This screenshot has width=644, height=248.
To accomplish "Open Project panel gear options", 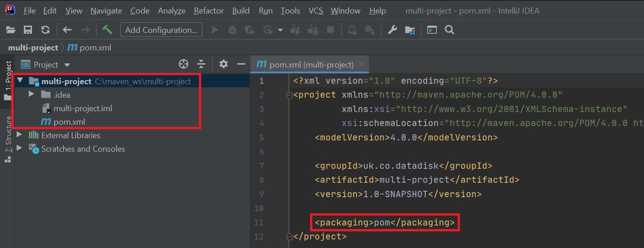I will [223, 64].
